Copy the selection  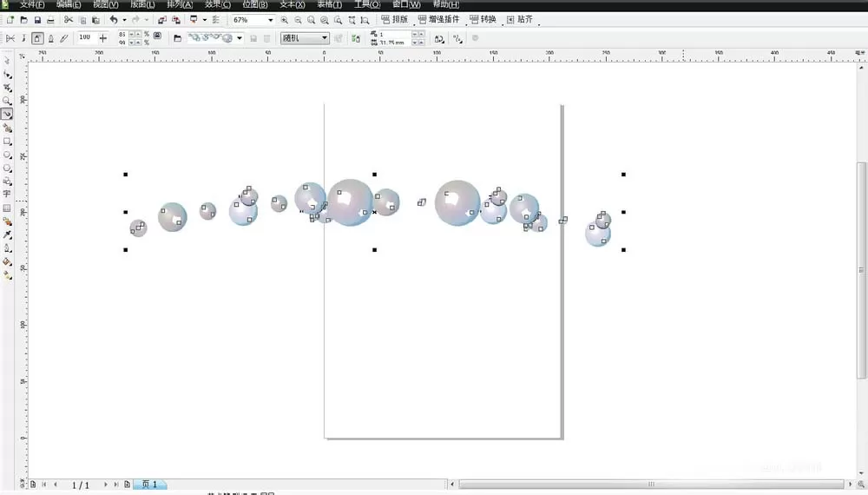pos(82,20)
